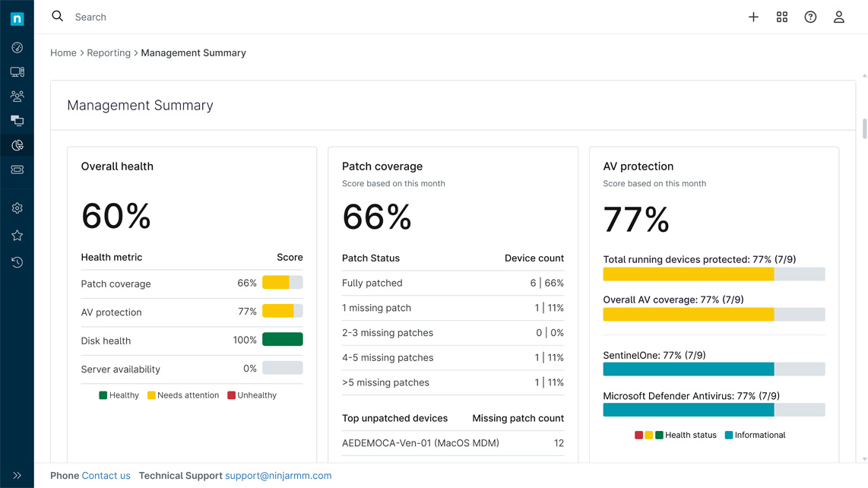
Task: Go to Home in breadcrumb
Action: point(63,53)
